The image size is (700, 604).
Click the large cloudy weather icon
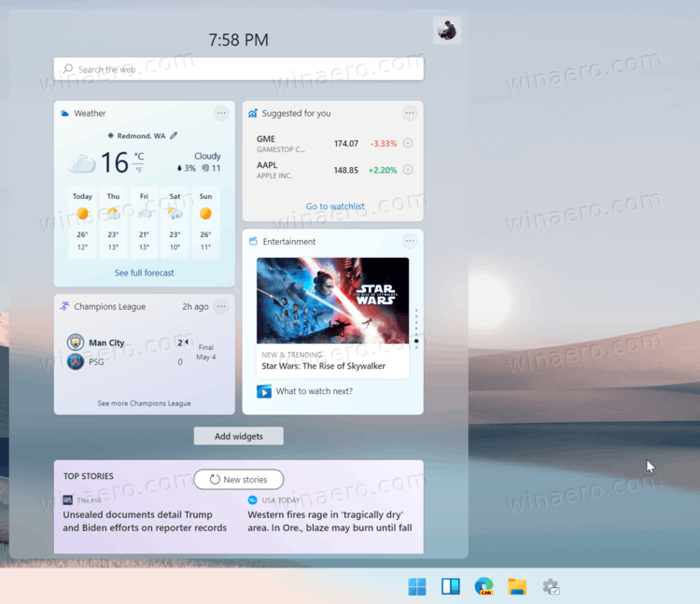point(82,163)
